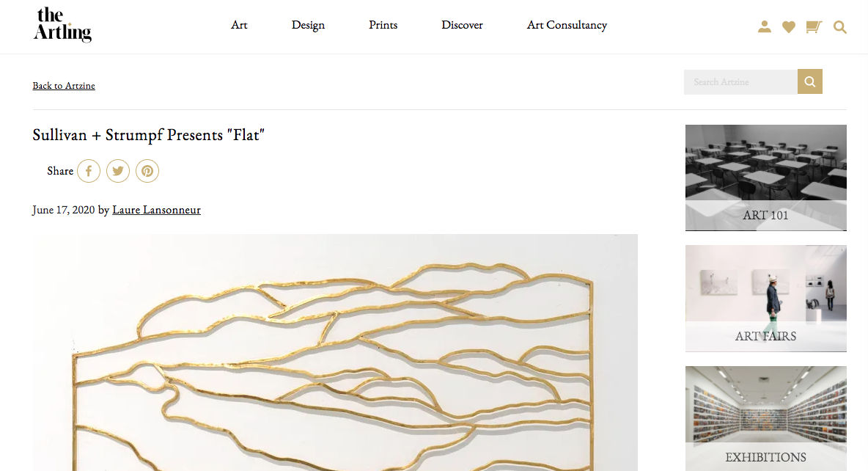This screenshot has height=471, width=868.
Task: Open the ART FAIRS category thumbnail
Action: [765, 299]
